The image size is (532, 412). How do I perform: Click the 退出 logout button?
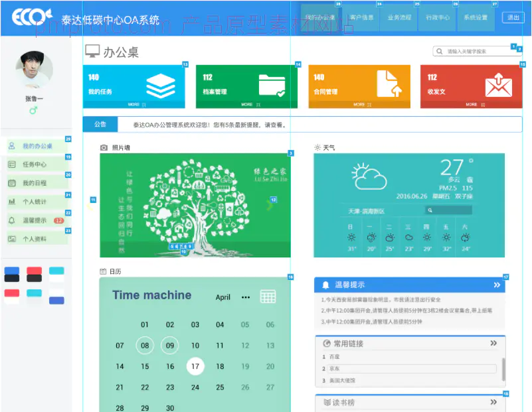click(512, 17)
